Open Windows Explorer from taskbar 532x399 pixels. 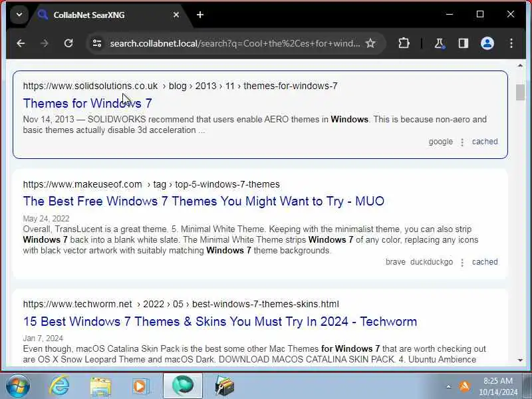point(100,386)
